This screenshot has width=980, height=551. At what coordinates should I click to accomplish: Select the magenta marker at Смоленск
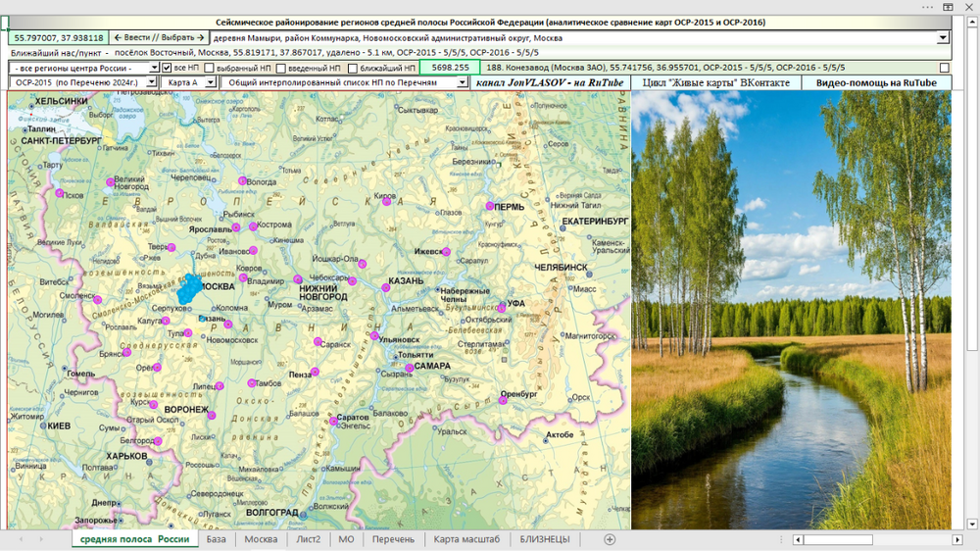click(97, 300)
